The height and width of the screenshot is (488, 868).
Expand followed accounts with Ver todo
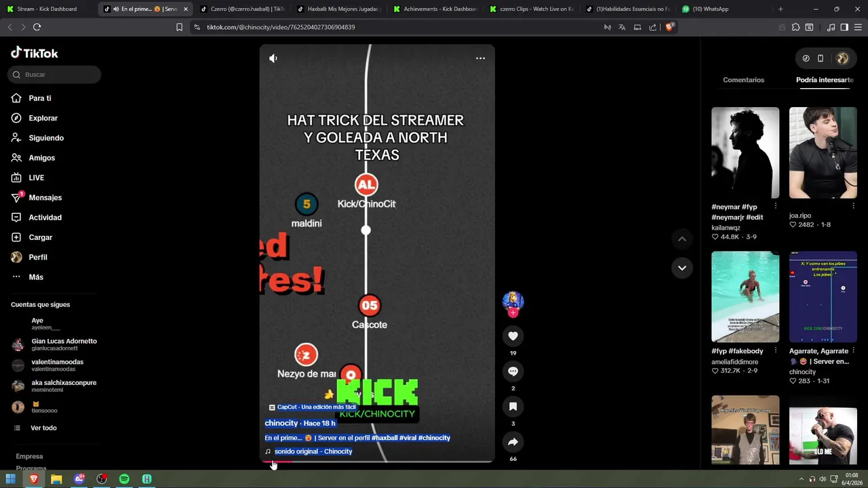(x=43, y=428)
